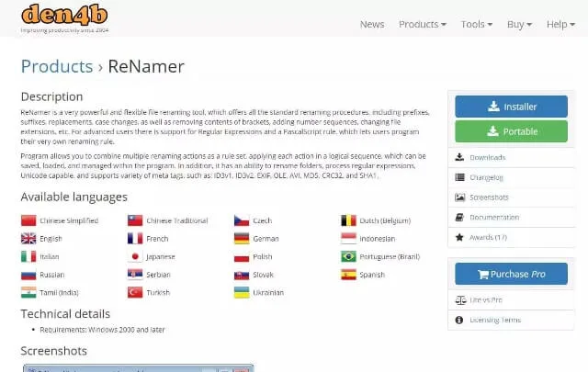Click the Tamil (India) flag
The width and height of the screenshot is (588, 372).
(x=28, y=292)
